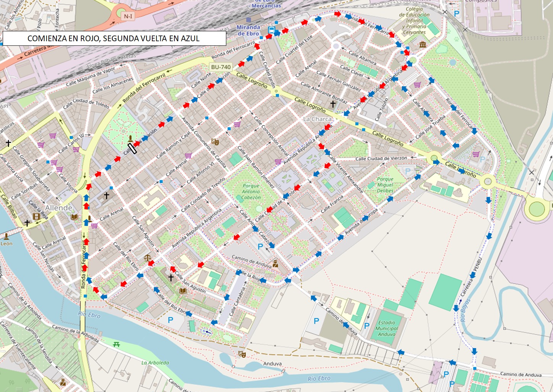
Task: Click the La Charca place label
Action: (317, 119)
